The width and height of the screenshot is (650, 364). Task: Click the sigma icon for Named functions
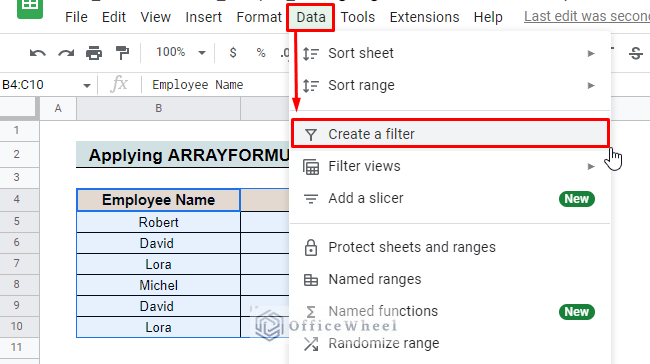point(311,312)
